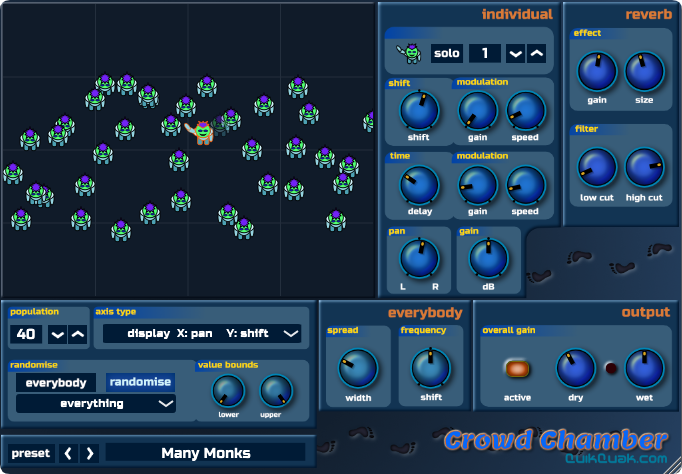Click the pan L/R knob
Image resolution: width=682 pixels, height=474 pixels.
click(x=419, y=258)
